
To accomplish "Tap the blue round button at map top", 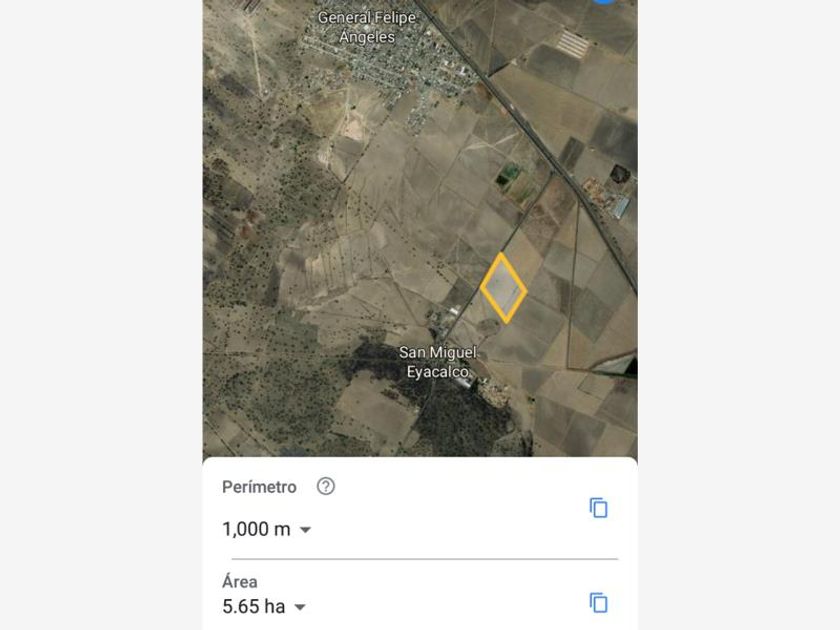I will 604,2.
